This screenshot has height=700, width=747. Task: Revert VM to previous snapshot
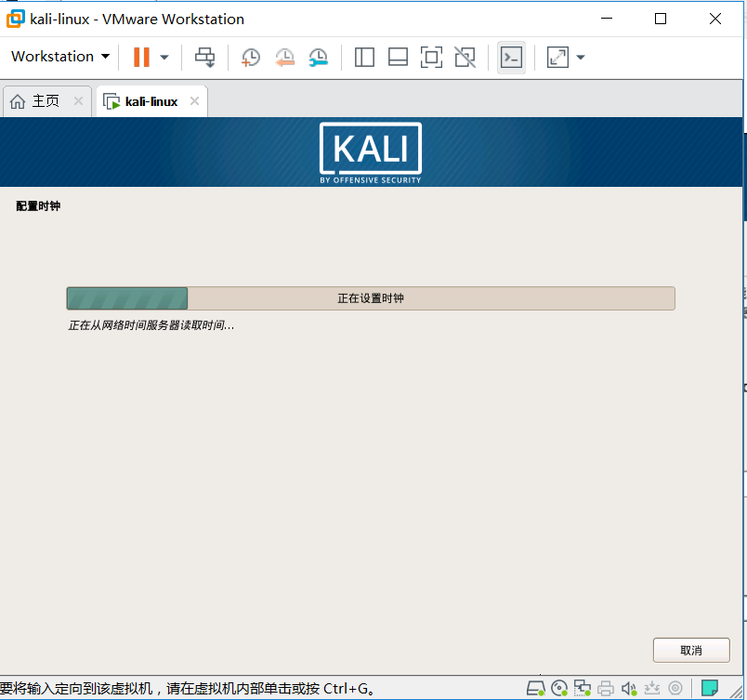284,58
